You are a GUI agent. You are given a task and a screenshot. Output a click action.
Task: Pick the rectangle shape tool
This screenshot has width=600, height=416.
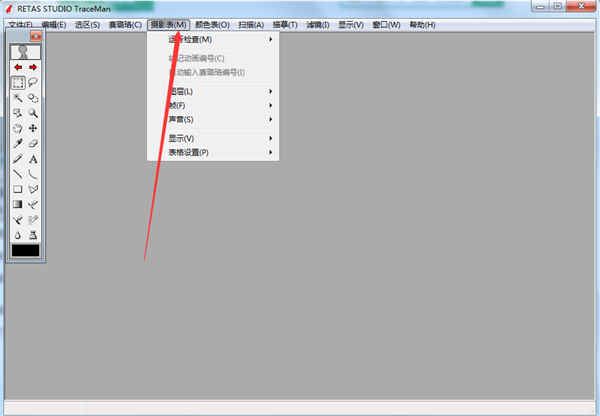tap(18, 189)
